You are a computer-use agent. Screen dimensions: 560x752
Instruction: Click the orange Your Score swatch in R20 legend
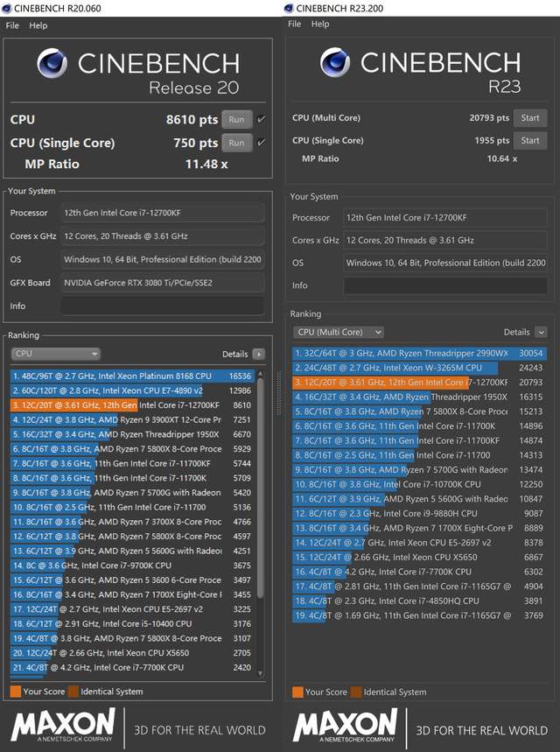click(16, 691)
